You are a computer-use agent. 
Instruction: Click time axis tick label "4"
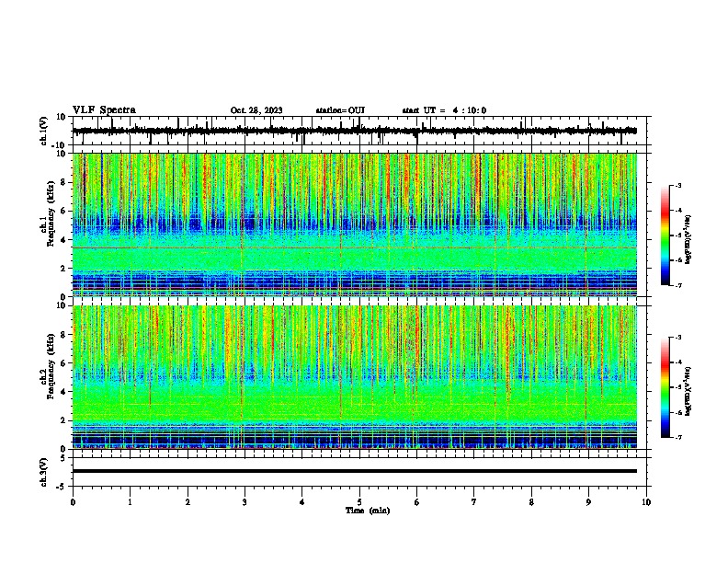coord(302,502)
